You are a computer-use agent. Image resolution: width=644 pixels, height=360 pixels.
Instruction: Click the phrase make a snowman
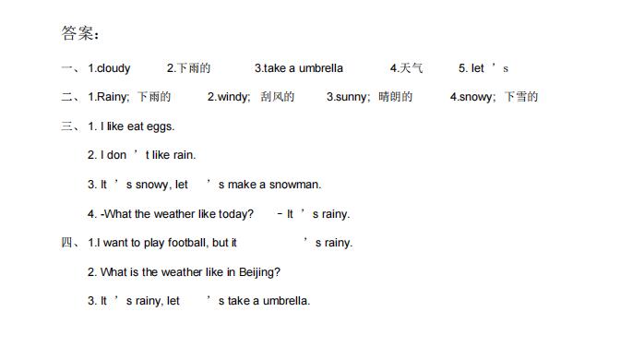click(274, 185)
